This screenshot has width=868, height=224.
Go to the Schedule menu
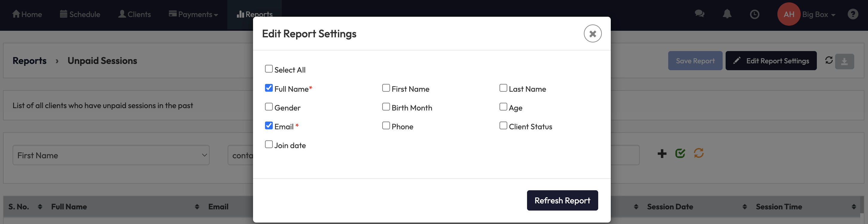tap(80, 14)
